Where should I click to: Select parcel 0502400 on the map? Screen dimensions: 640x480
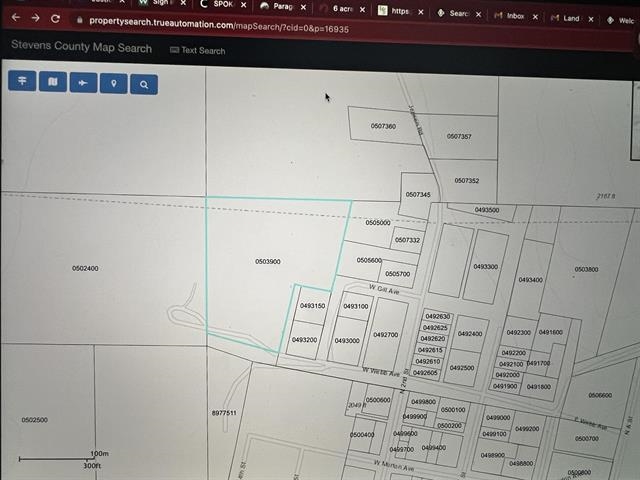pyautogui.click(x=85, y=268)
